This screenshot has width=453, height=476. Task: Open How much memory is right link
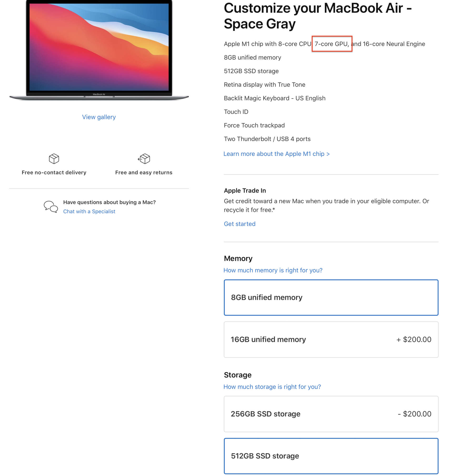point(273,270)
